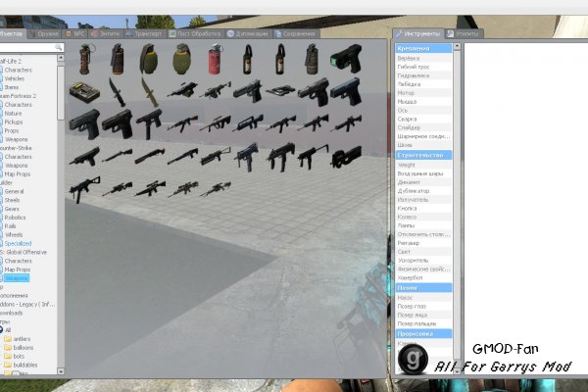Select the Позер лица tool
Image resolution: width=588 pixels, height=392 pixels.
point(423,315)
